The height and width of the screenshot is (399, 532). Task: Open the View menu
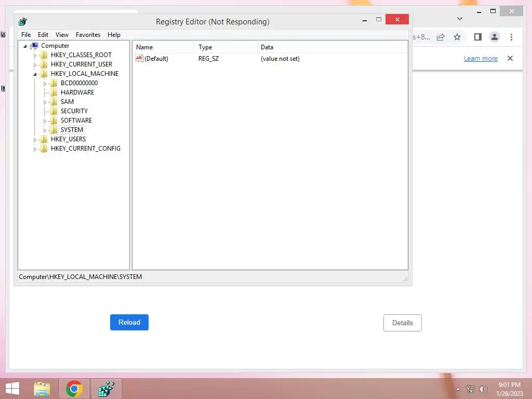click(x=62, y=35)
